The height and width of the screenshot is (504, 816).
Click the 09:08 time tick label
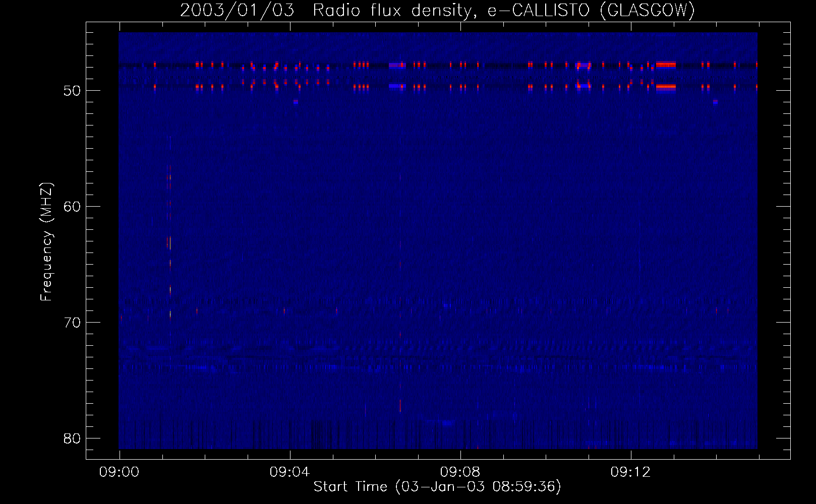(x=460, y=472)
